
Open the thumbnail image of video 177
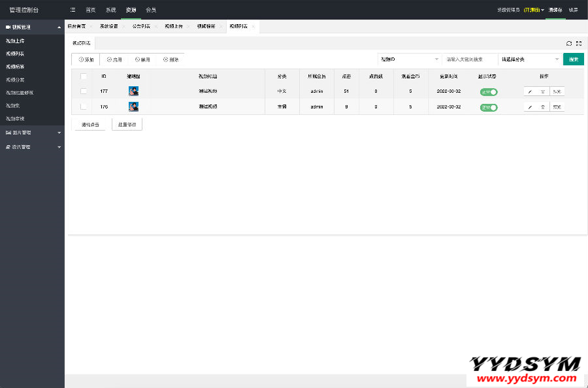(133, 91)
